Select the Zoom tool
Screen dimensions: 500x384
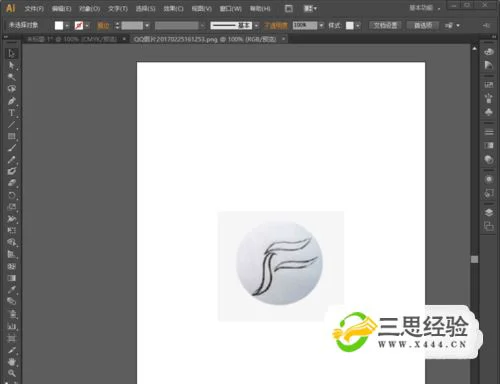pyautogui.click(x=12, y=373)
